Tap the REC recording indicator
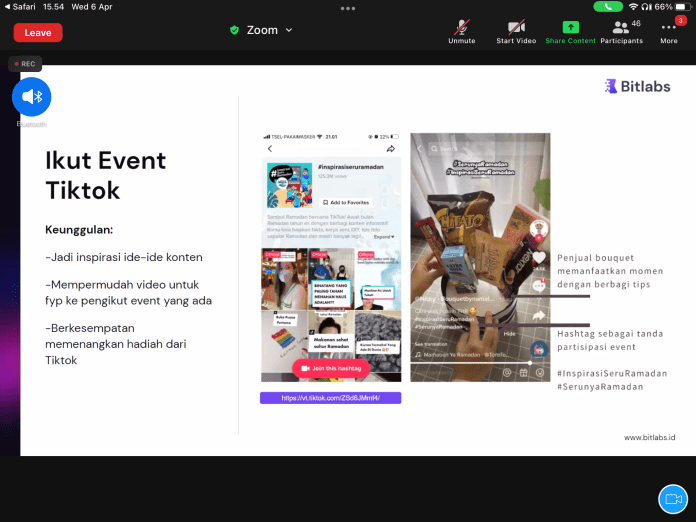Image resolution: width=696 pixels, height=522 pixels. click(25, 64)
